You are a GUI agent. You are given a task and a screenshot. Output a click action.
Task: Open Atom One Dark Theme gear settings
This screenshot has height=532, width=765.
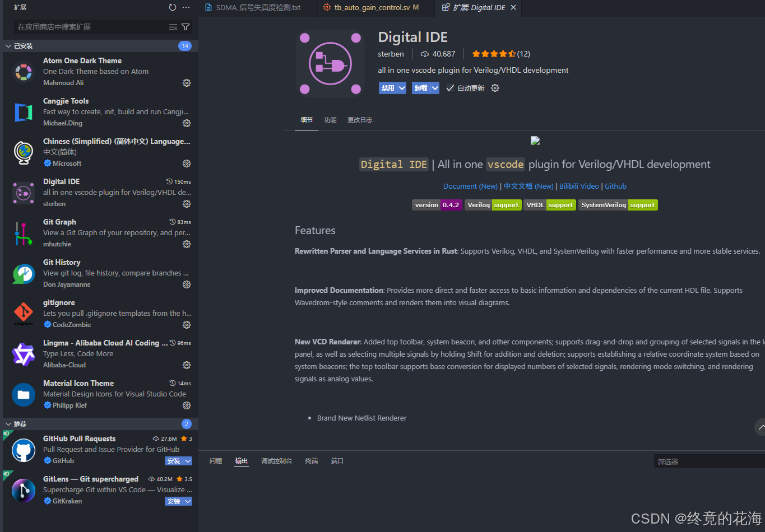[x=187, y=83]
